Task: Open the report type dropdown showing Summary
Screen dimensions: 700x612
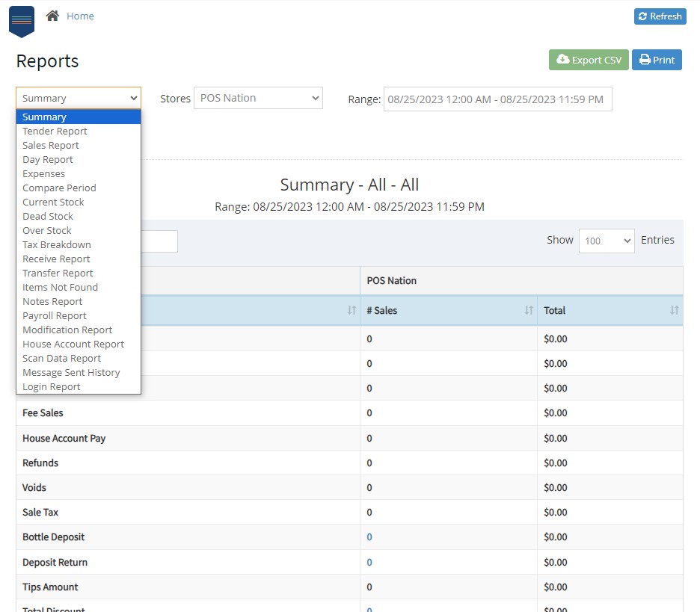Action: (78, 98)
